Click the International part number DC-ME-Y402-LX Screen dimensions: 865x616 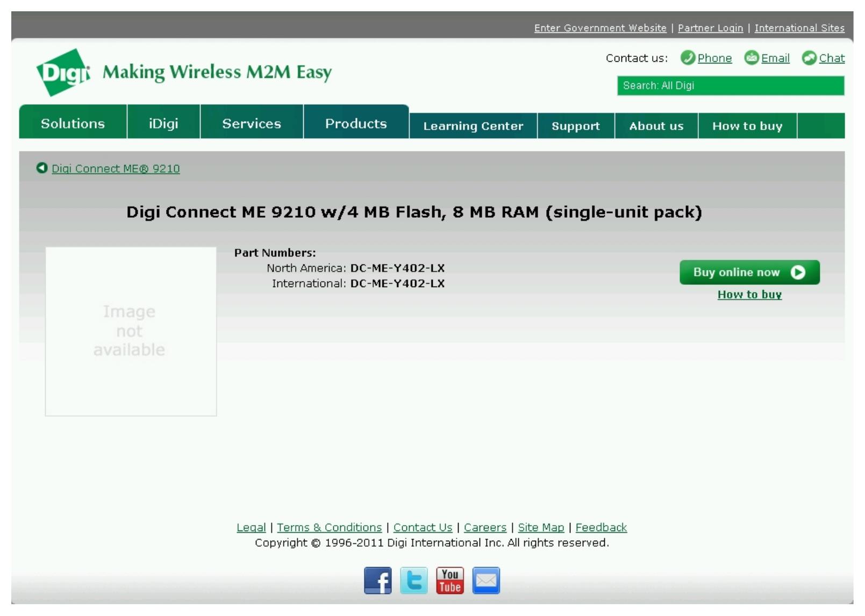pos(397,284)
